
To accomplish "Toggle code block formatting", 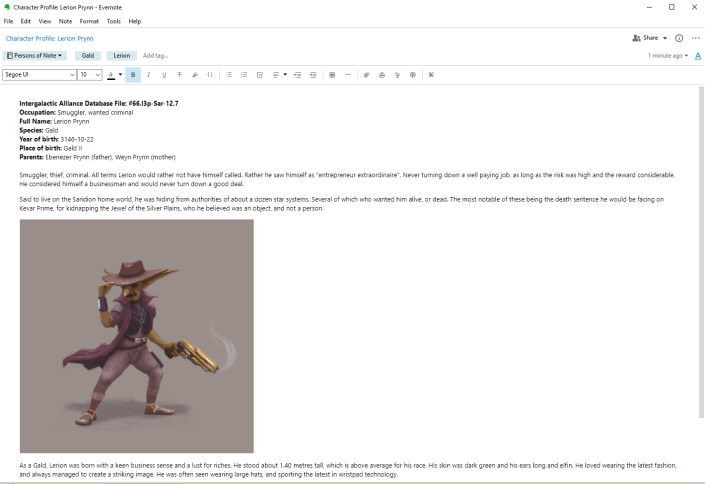I will 210,75.
